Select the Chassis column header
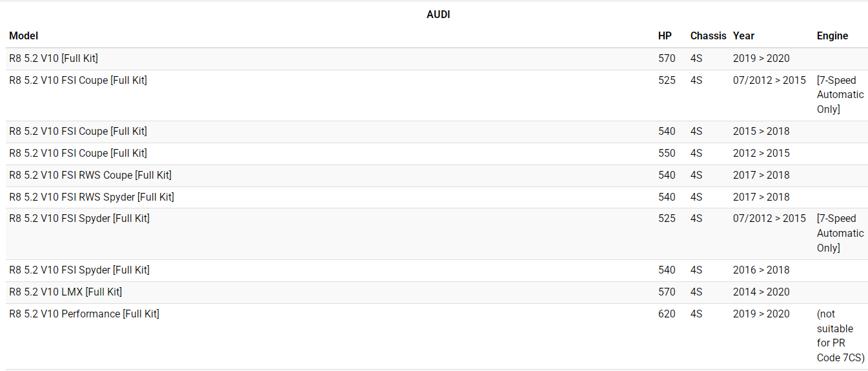868x371 pixels. (x=708, y=36)
